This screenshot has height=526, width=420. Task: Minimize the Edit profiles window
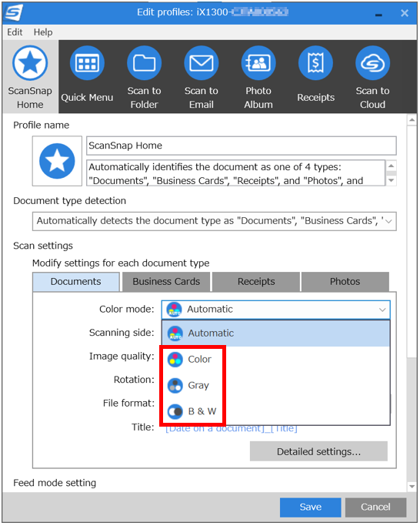[378, 14]
